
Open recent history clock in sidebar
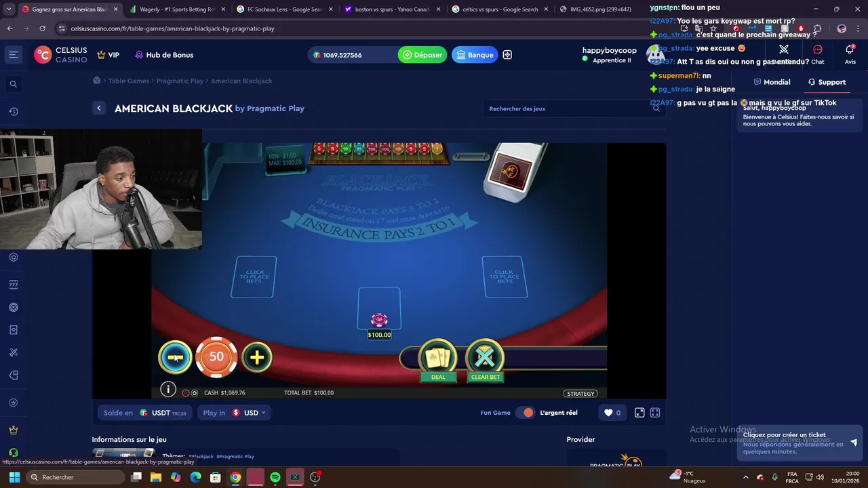coord(13,112)
